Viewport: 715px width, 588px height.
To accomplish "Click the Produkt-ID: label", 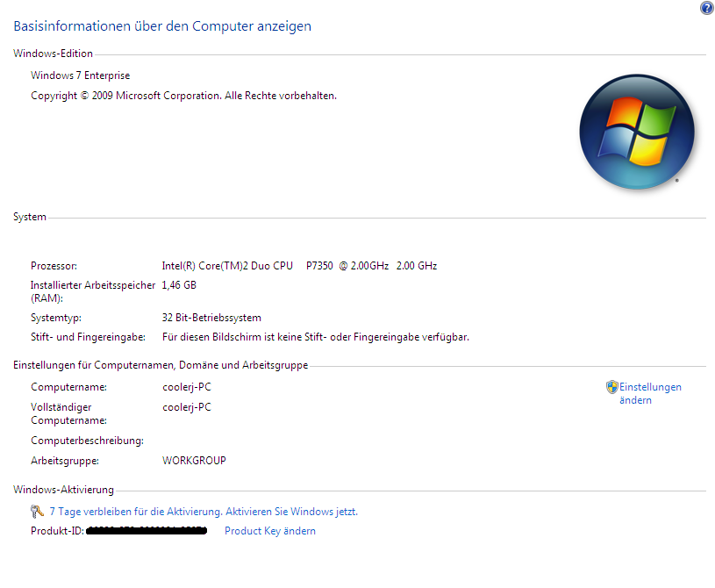I will (57, 531).
